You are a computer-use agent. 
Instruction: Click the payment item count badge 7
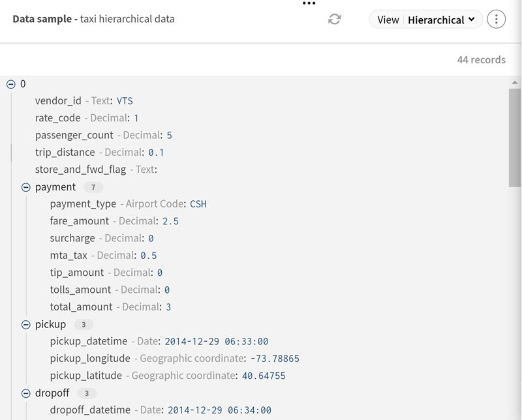[x=93, y=187]
